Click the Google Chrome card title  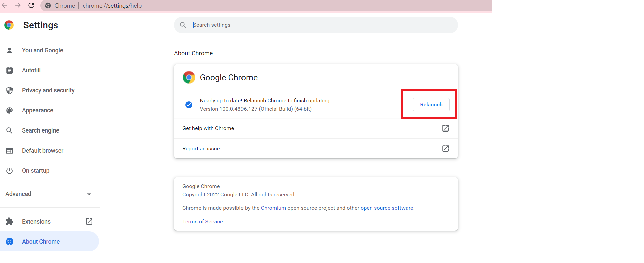(229, 78)
